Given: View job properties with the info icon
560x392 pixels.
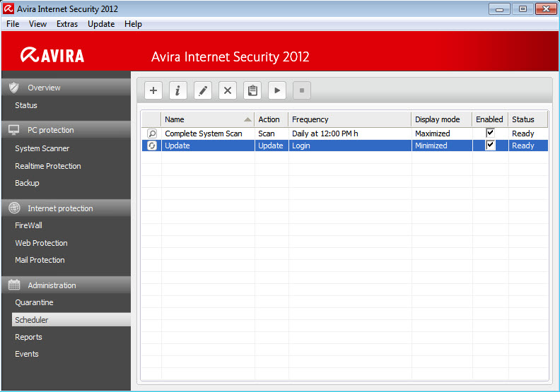Looking at the screenshot, I should coord(178,90).
